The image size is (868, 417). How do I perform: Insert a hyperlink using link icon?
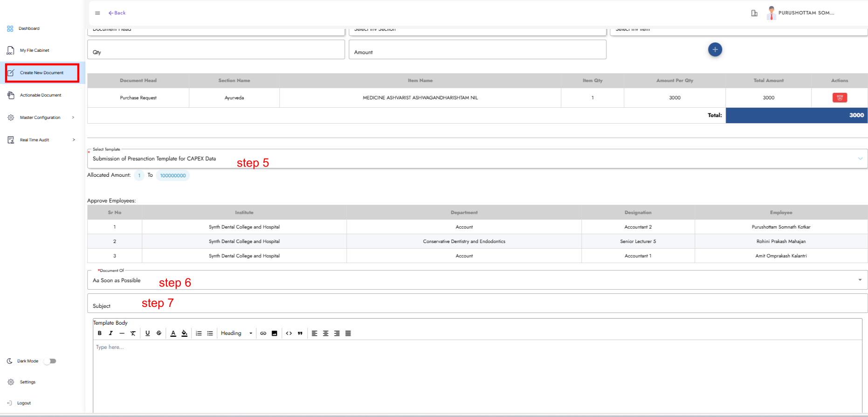tap(263, 333)
